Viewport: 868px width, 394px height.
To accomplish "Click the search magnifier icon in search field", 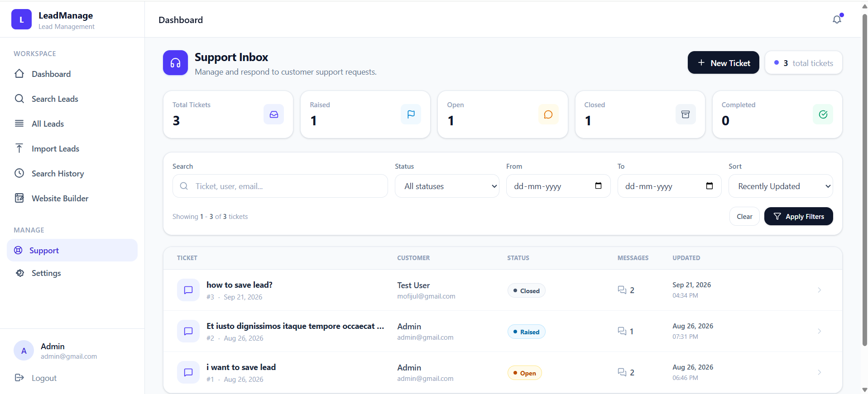I will (x=184, y=186).
